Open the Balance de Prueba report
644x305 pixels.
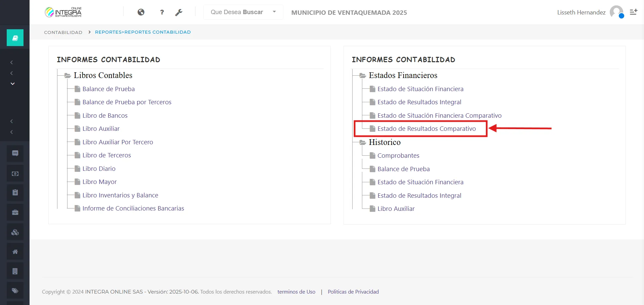point(108,89)
